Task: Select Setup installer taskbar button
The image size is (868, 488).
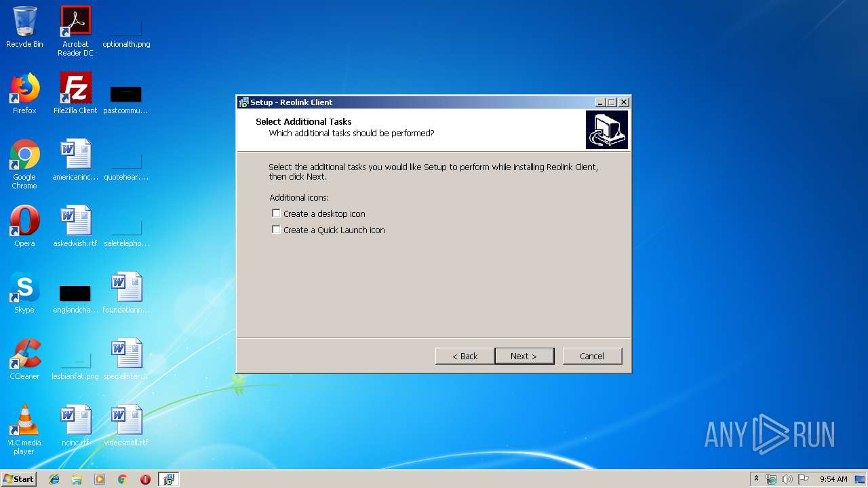Action: (169, 479)
